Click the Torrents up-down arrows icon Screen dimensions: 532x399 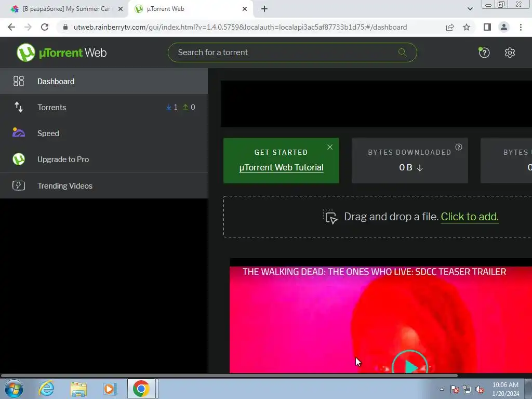click(19, 107)
